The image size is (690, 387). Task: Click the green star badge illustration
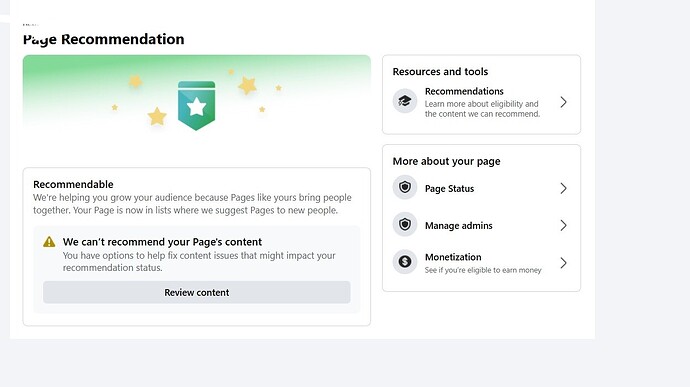coord(196,106)
